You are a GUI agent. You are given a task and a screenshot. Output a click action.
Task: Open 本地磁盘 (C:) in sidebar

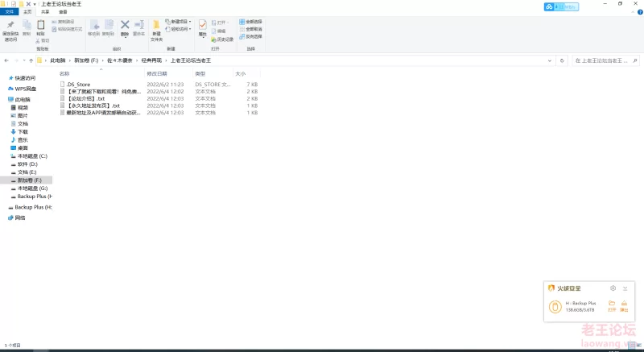click(32, 156)
